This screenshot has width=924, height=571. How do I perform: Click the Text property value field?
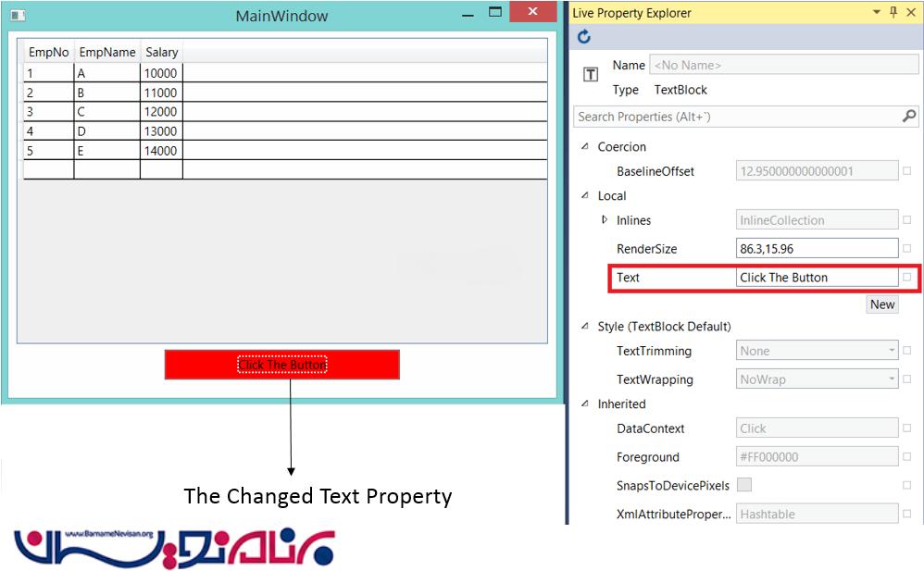point(817,277)
